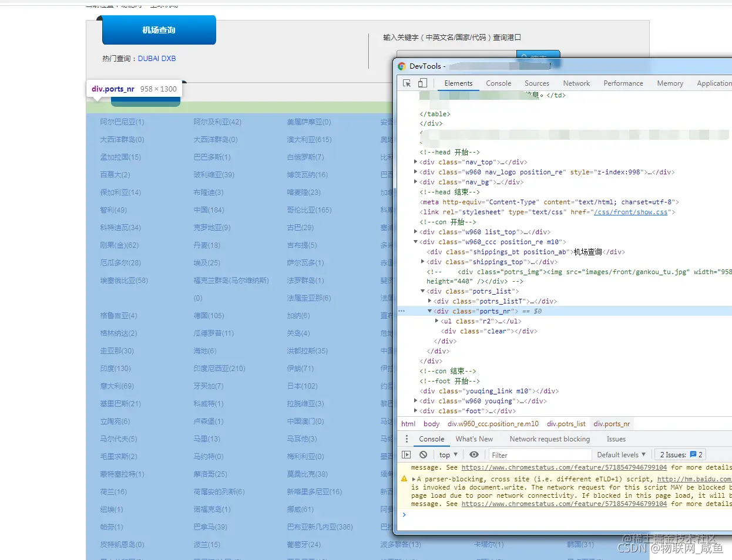This screenshot has height=560, width=732.
Task: Collapse the selected ports_nr node
Action: click(x=430, y=311)
